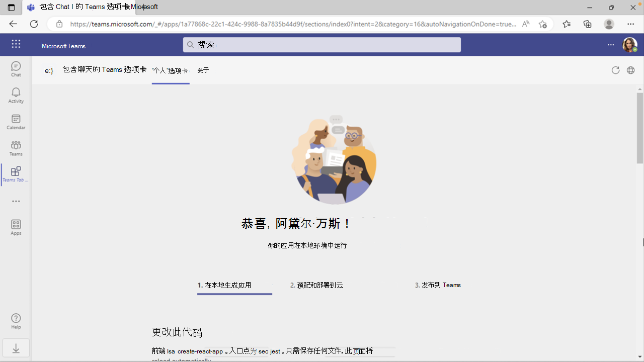The height and width of the screenshot is (362, 644).
Task: View site information lock icon
Action: coord(59,24)
